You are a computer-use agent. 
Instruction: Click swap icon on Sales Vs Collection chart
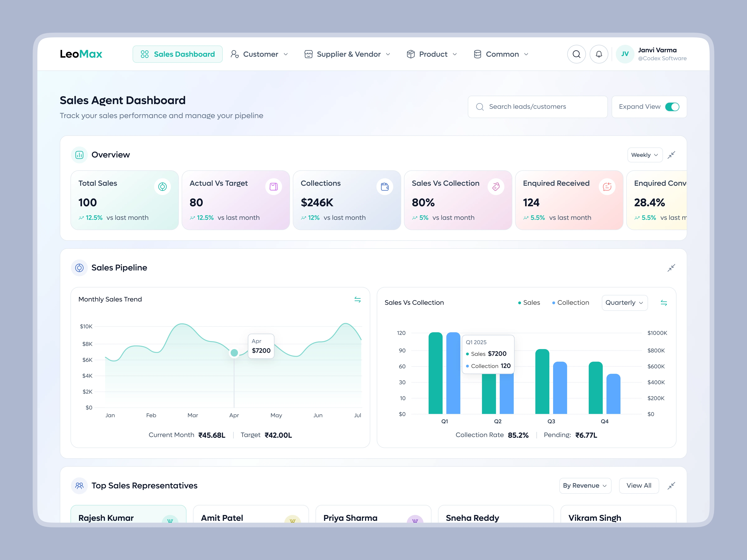(664, 303)
